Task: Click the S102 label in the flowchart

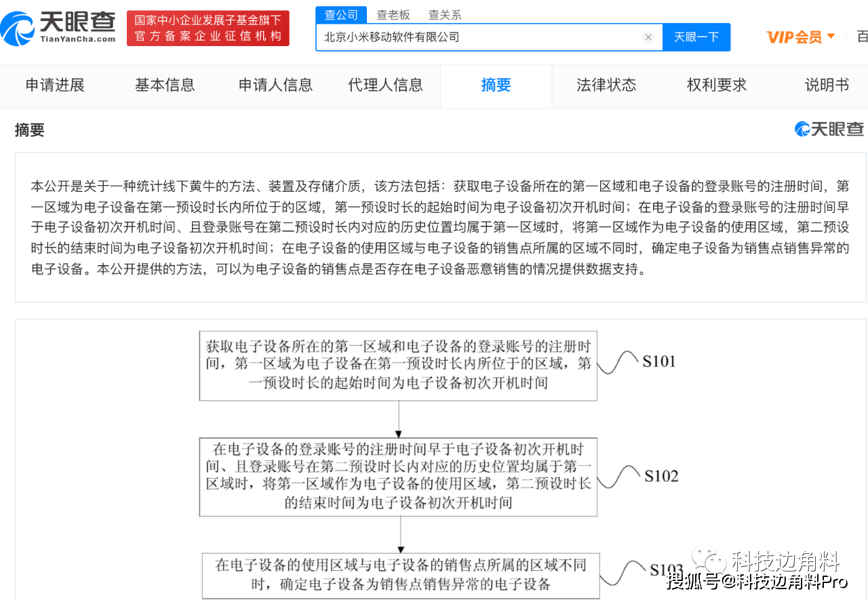Action: [661, 476]
